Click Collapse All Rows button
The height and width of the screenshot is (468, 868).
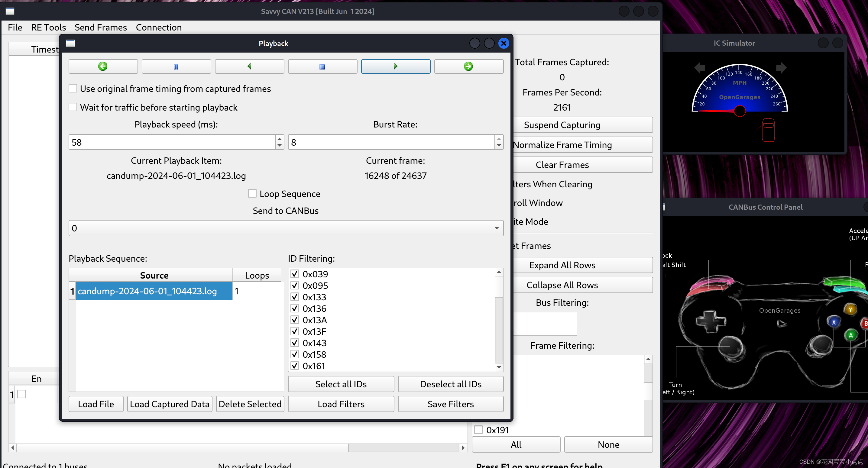(x=583, y=285)
